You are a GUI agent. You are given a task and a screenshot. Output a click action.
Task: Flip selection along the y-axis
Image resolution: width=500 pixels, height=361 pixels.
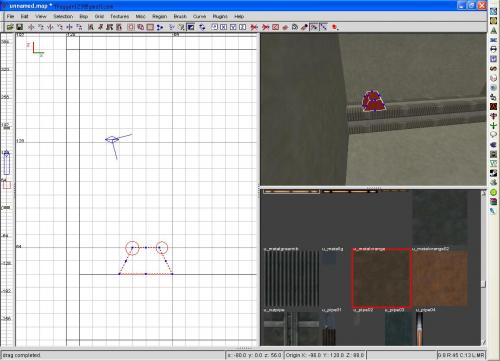coord(51,27)
